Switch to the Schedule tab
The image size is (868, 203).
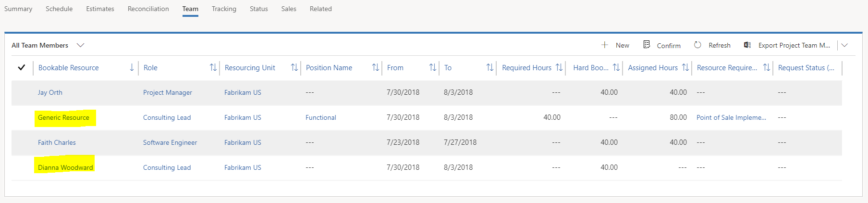pos(59,9)
